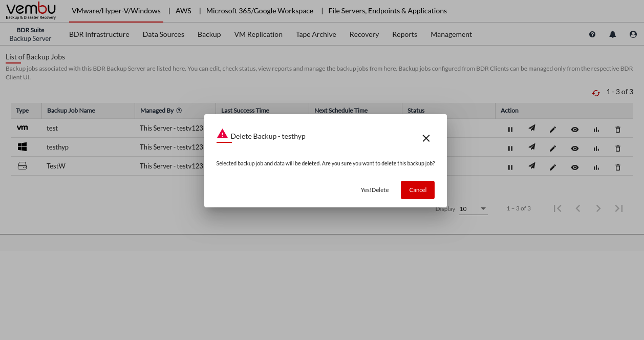Switch to the AWS tab

tap(183, 11)
